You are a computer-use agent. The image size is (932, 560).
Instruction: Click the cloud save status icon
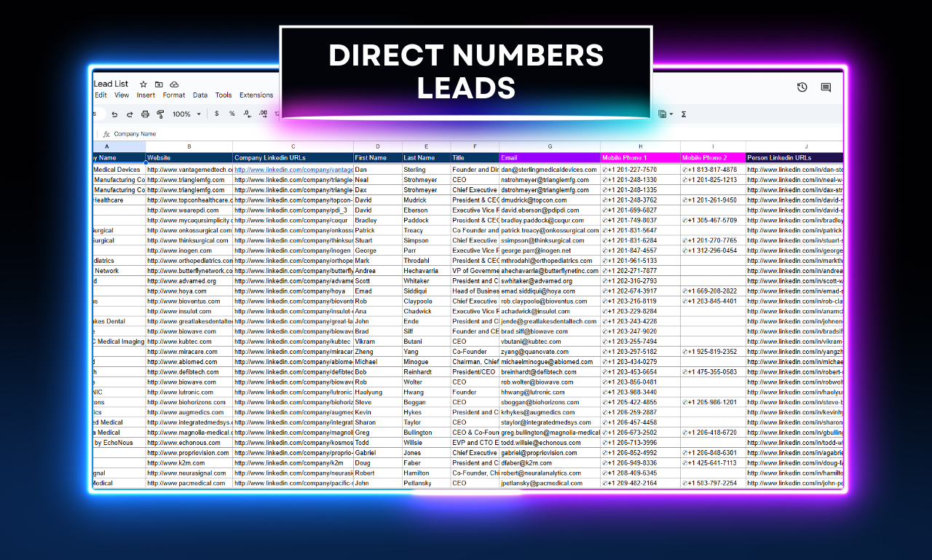click(174, 84)
